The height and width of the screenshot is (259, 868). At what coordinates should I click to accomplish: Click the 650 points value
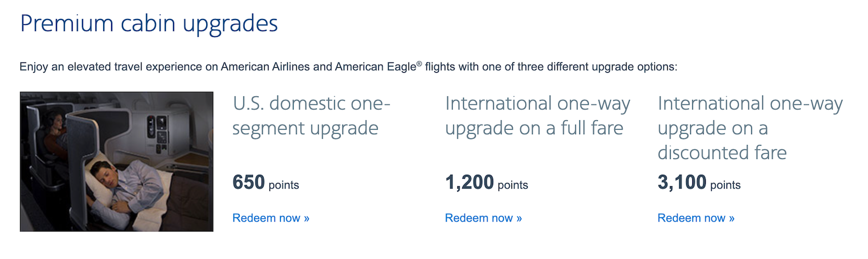coord(266,182)
